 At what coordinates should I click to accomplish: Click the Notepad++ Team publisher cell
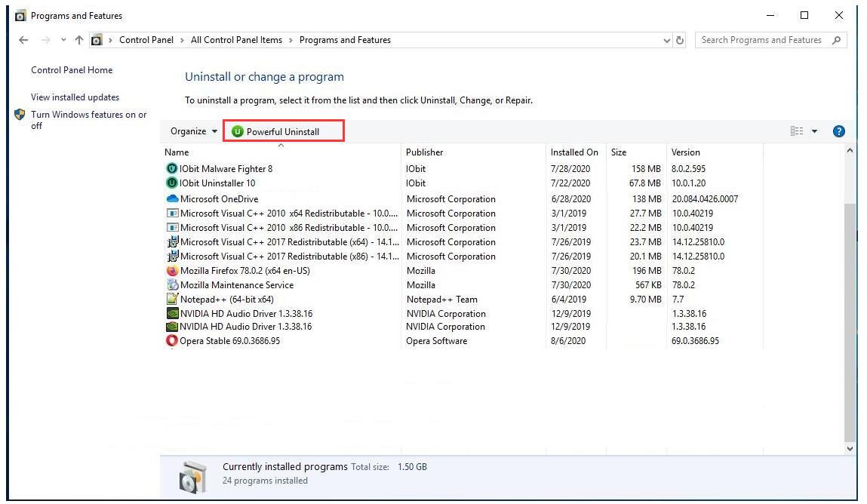pyautogui.click(x=442, y=300)
